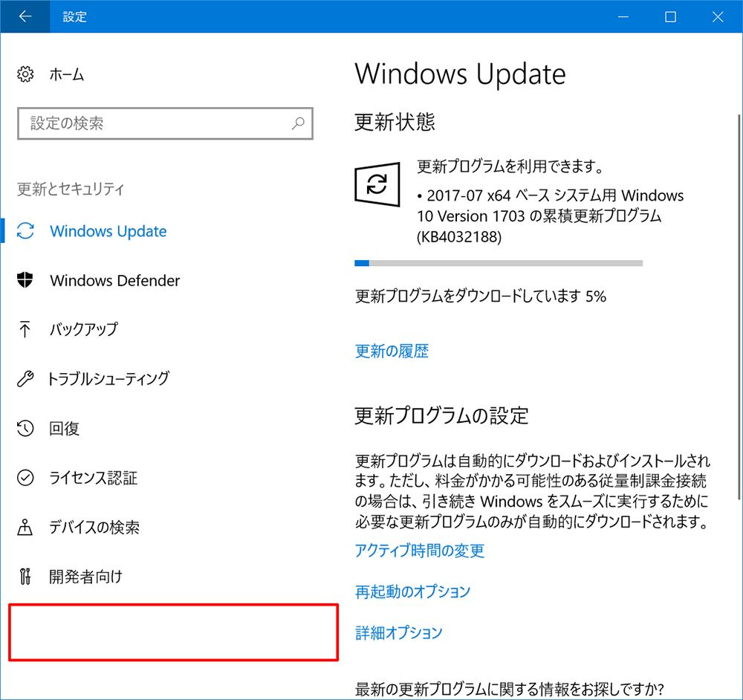This screenshot has width=743, height=700.
Task: Open the 詳細オプション link
Action: tap(399, 632)
